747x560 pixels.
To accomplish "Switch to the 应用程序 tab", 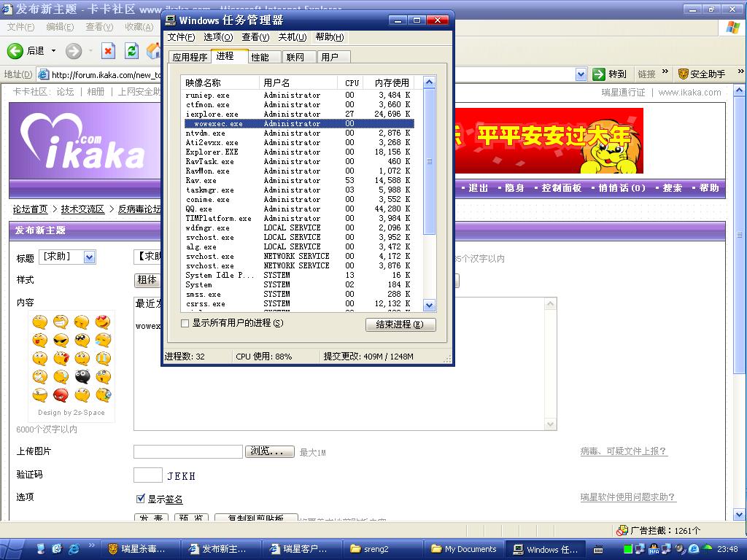I will click(190, 57).
